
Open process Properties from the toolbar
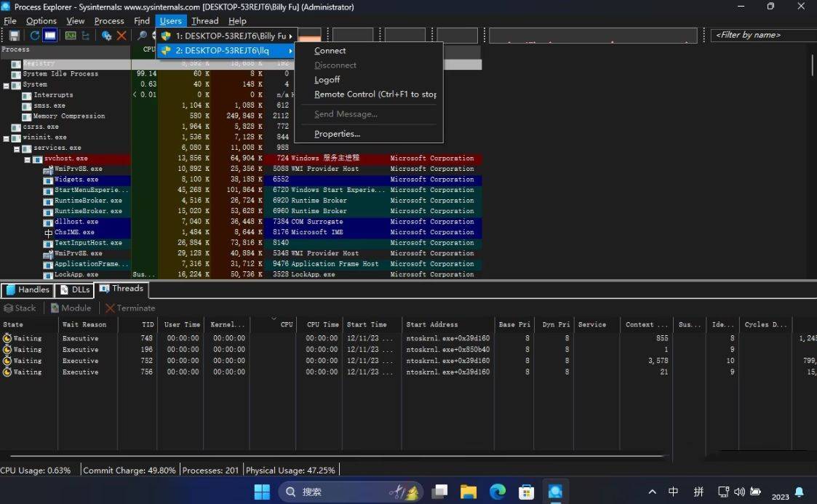[x=105, y=36]
